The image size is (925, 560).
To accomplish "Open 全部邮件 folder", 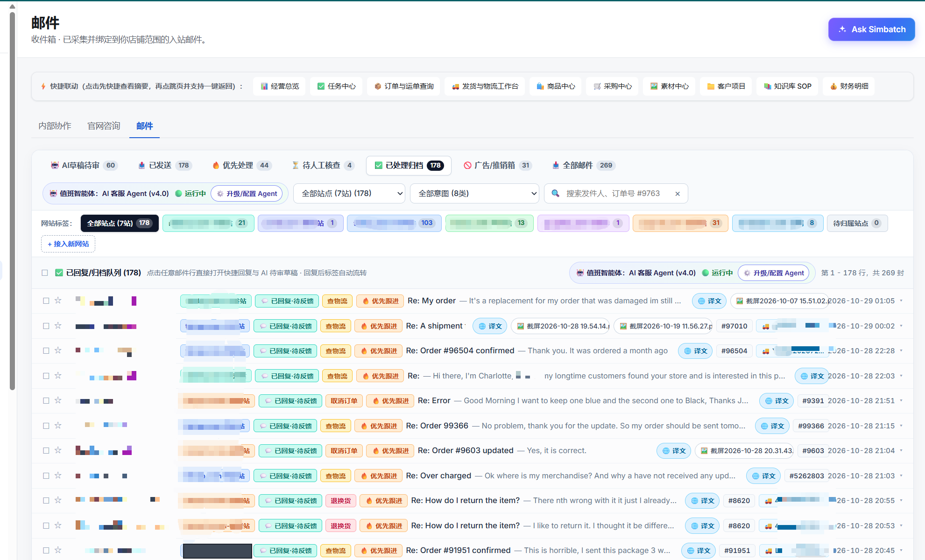I will 584,165.
